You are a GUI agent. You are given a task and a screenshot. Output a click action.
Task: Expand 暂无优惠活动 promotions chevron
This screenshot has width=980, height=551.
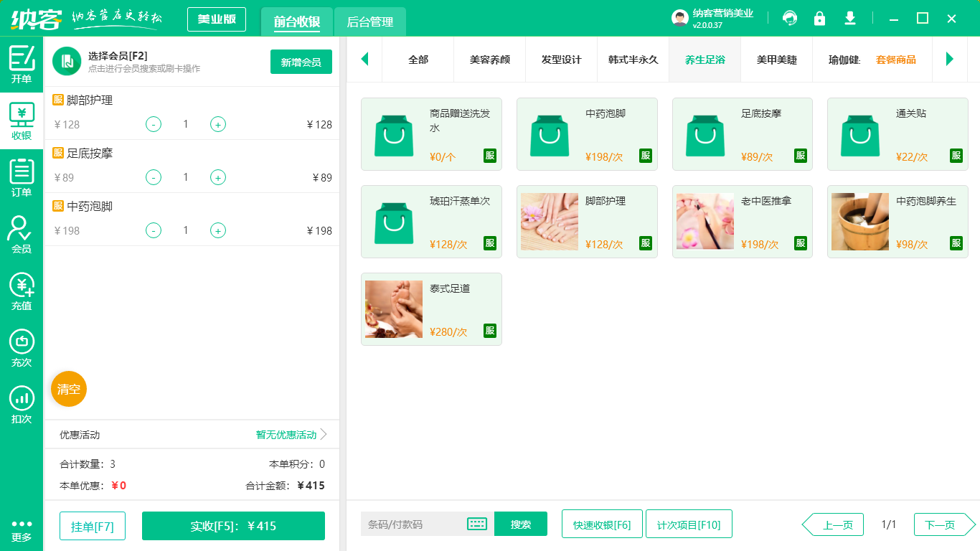pos(324,434)
